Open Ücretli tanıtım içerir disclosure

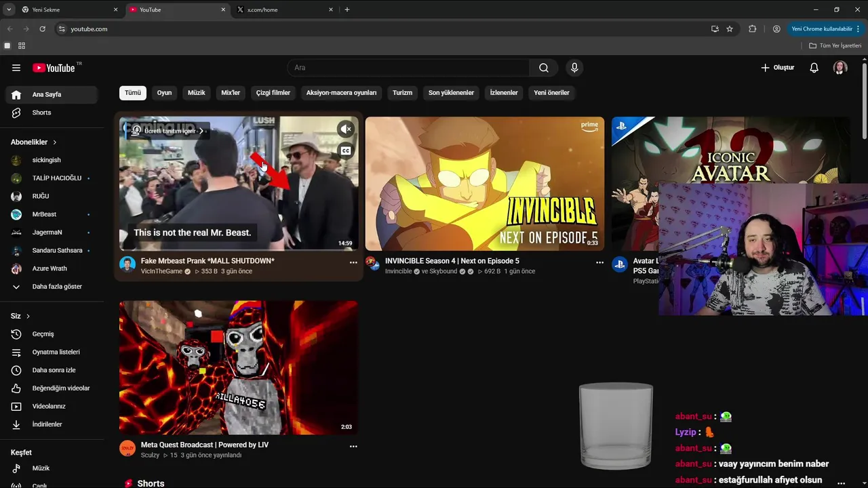click(x=168, y=131)
